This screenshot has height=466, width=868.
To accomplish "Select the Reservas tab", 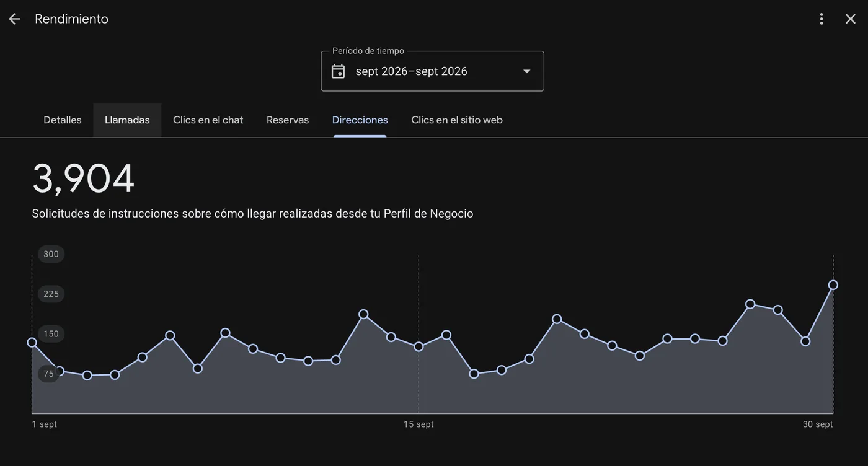I will tap(288, 120).
